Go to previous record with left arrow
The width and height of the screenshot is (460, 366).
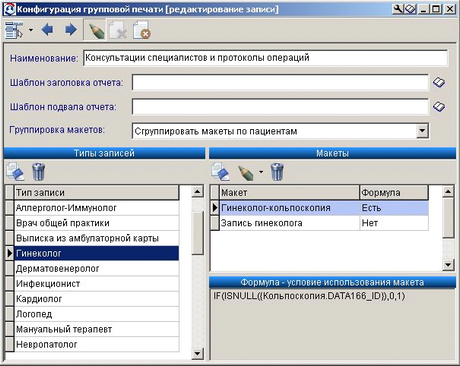click(x=48, y=30)
